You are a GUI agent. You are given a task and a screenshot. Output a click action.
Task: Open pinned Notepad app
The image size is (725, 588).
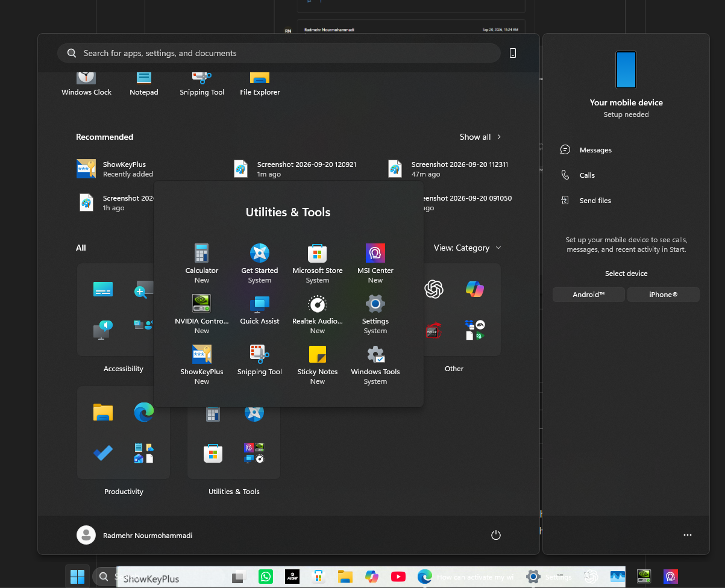144,83
